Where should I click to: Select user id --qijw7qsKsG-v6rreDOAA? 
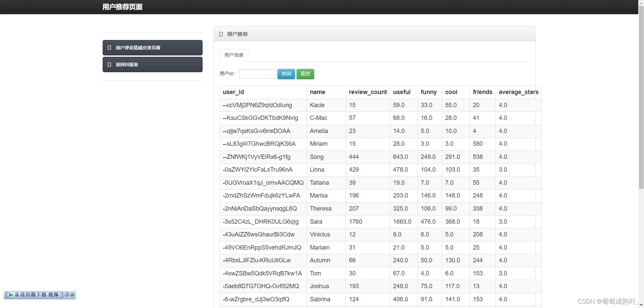(256, 131)
